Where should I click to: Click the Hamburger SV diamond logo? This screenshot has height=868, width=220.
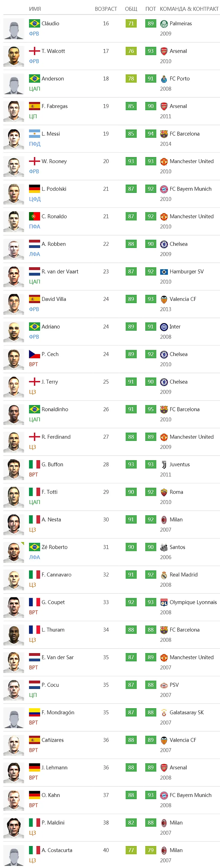pos(164,272)
